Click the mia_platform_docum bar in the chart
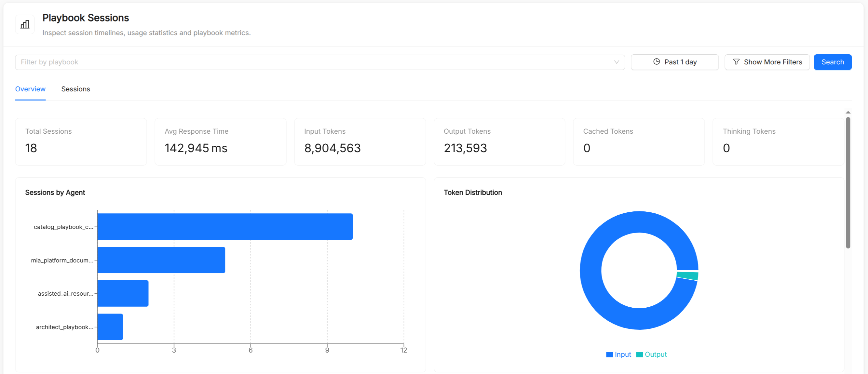This screenshot has height=374, width=868. coord(161,260)
